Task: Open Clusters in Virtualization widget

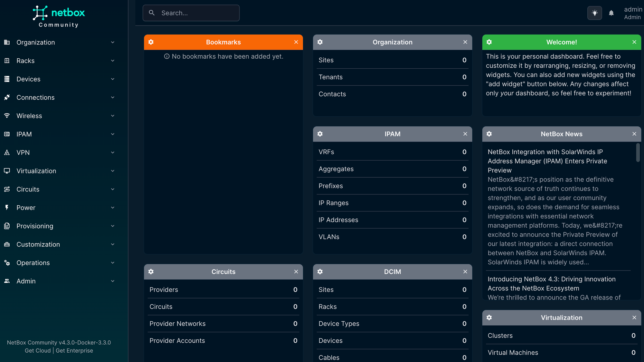Action: [x=561, y=336]
